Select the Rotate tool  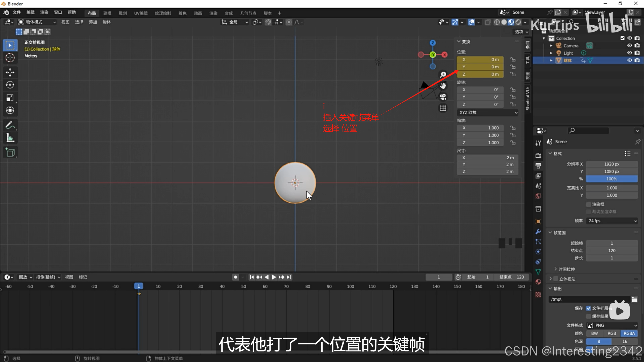(x=10, y=85)
